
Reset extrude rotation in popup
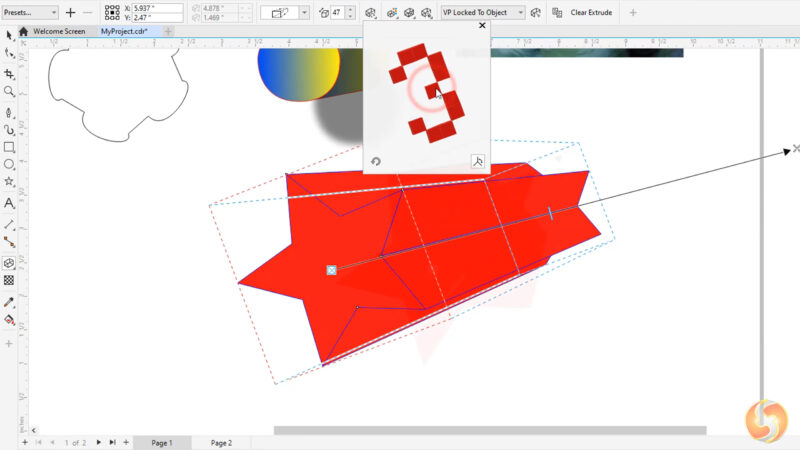376,162
